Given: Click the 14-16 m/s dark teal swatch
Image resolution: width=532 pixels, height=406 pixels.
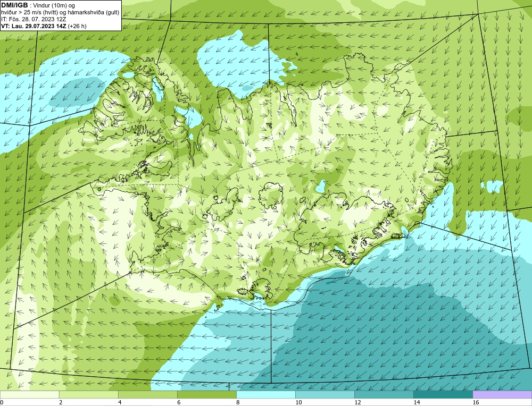Looking at the screenshot, I should pos(443,394).
